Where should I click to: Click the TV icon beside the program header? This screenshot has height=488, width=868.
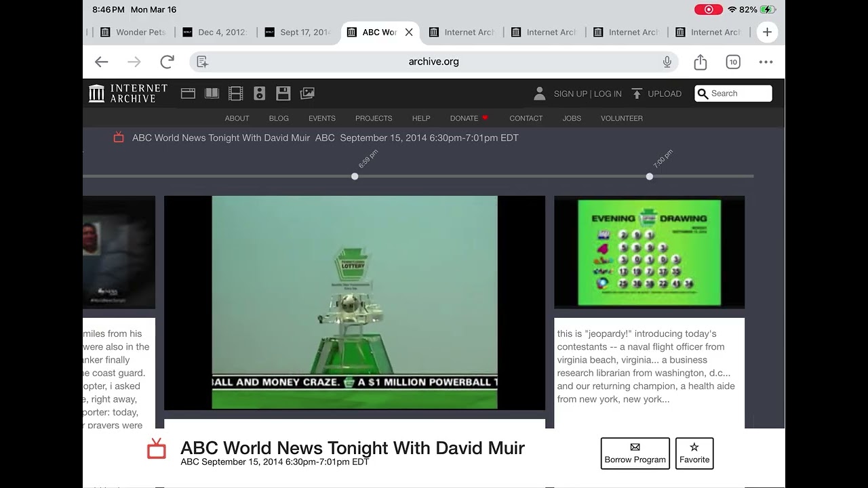click(x=119, y=138)
